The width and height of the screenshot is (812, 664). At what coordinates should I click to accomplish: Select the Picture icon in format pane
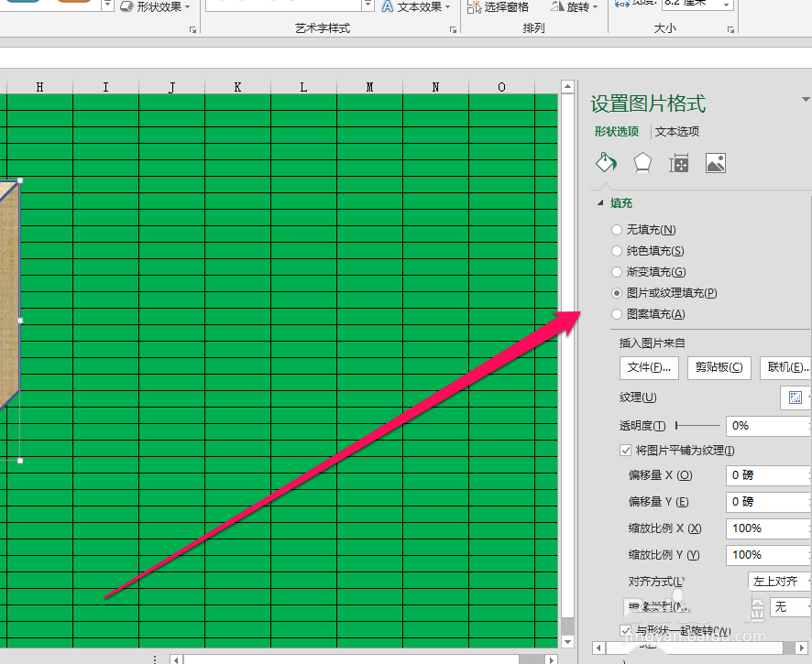[715, 162]
